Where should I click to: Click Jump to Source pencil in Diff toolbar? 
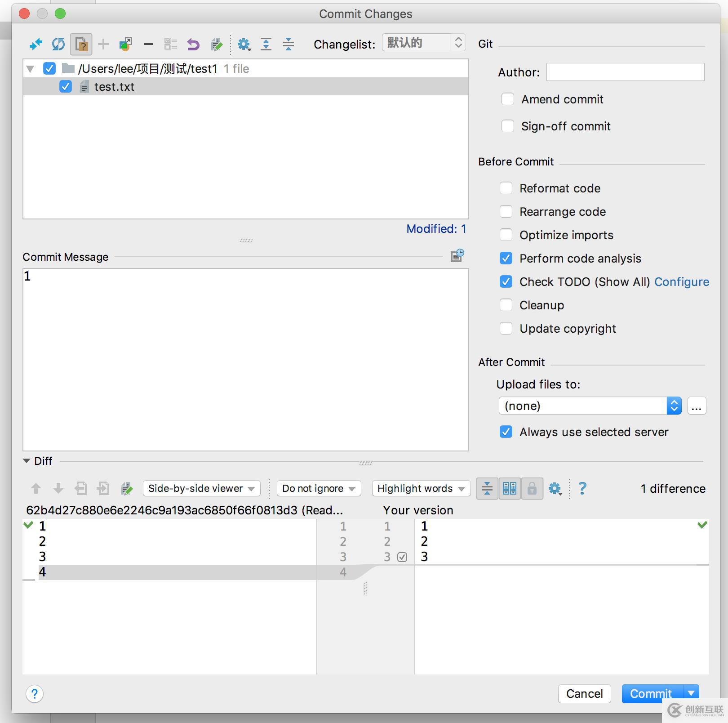[127, 488]
